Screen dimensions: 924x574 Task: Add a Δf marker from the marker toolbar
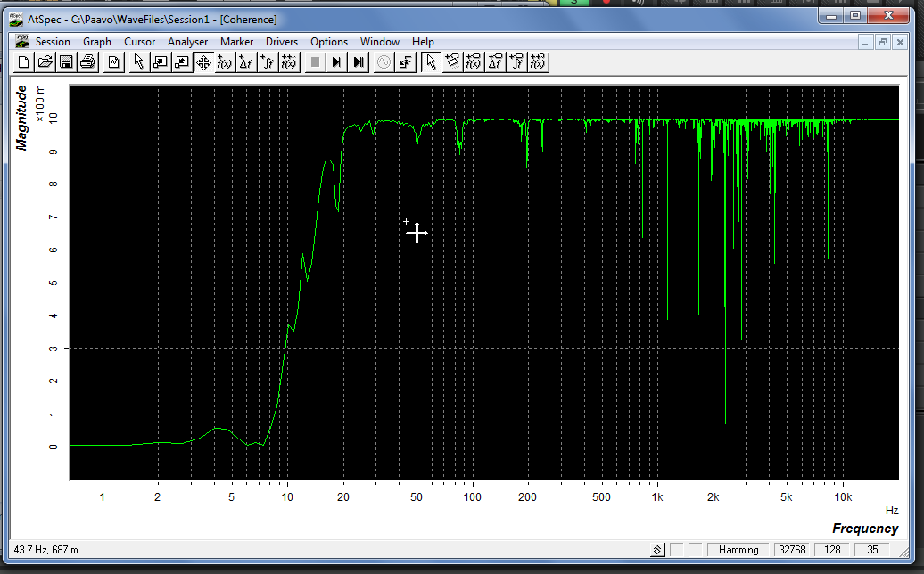coord(496,61)
